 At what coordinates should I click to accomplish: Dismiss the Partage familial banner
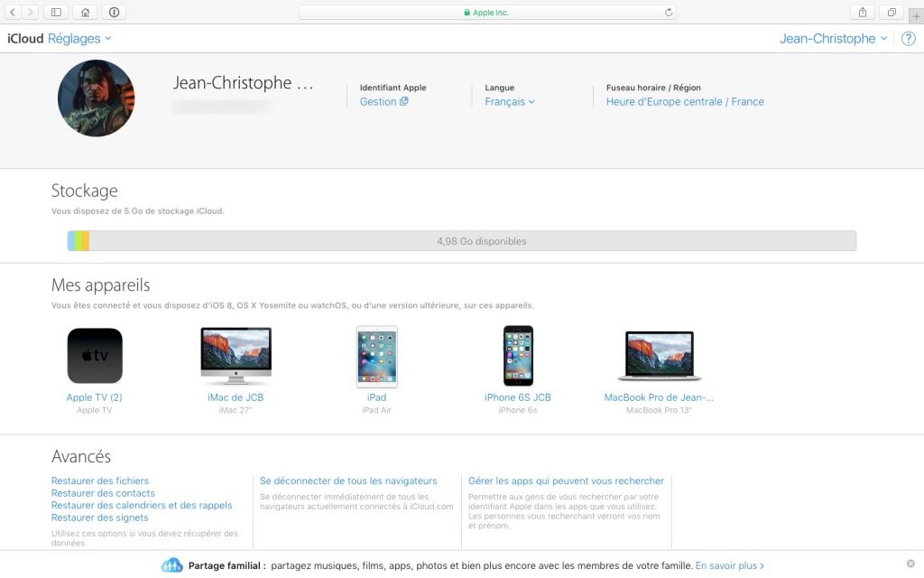[x=910, y=564]
